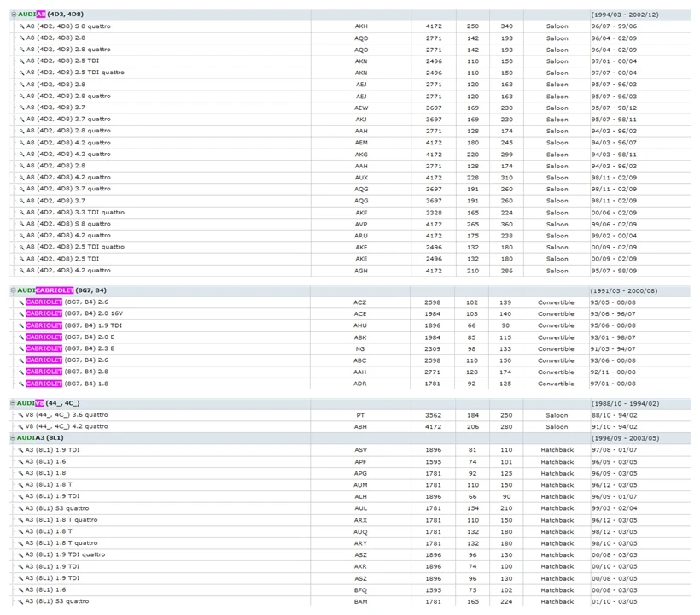700x615 pixels.
Task: Click magnifier icon for A3 1.9 TDI quattro
Action: point(20,554)
